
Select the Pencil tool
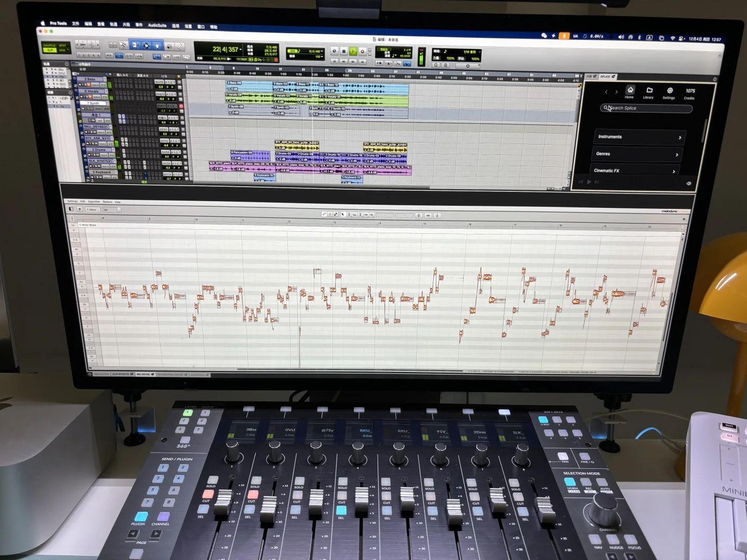coord(179,47)
